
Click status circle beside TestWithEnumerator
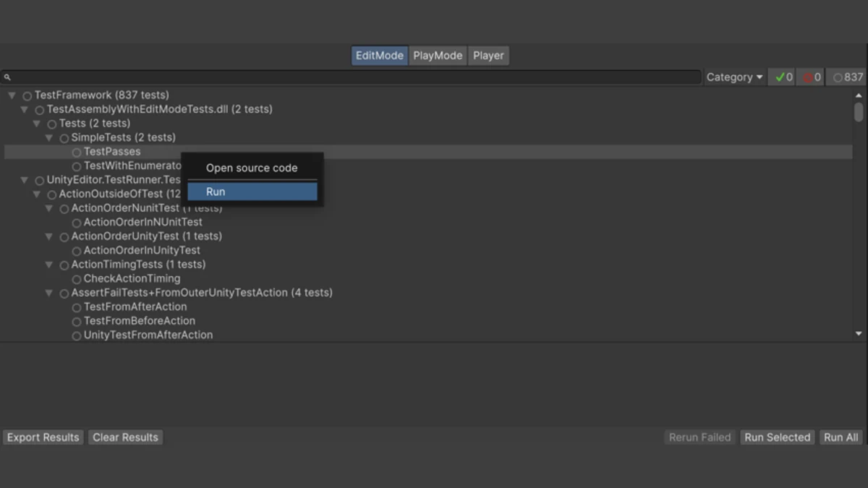point(77,166)
